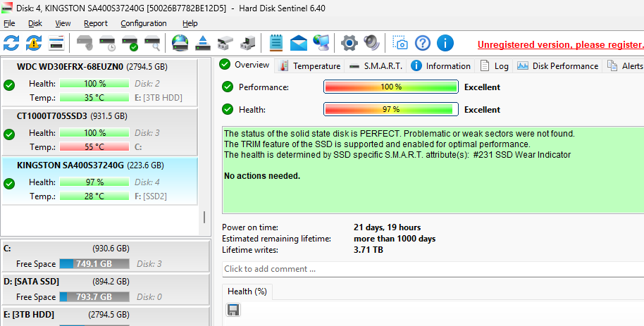The width and height of the screenshot is (644, 326).
Task: Select the E: [3TB HDD] partition
Action: coord(106,317)
